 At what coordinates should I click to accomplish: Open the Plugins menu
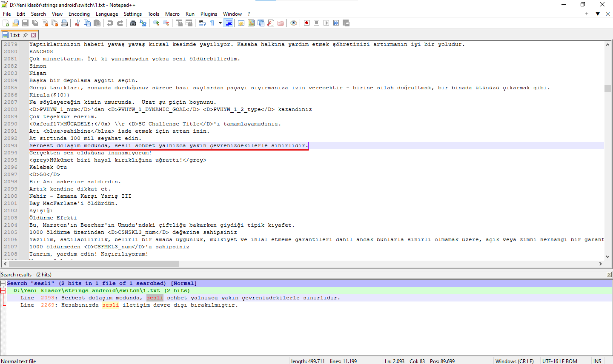click(209, 14)
